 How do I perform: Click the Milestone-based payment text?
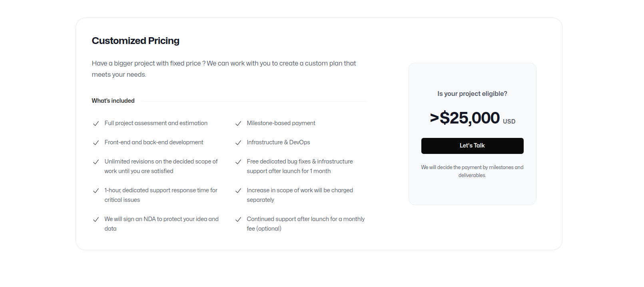(281, 123)
